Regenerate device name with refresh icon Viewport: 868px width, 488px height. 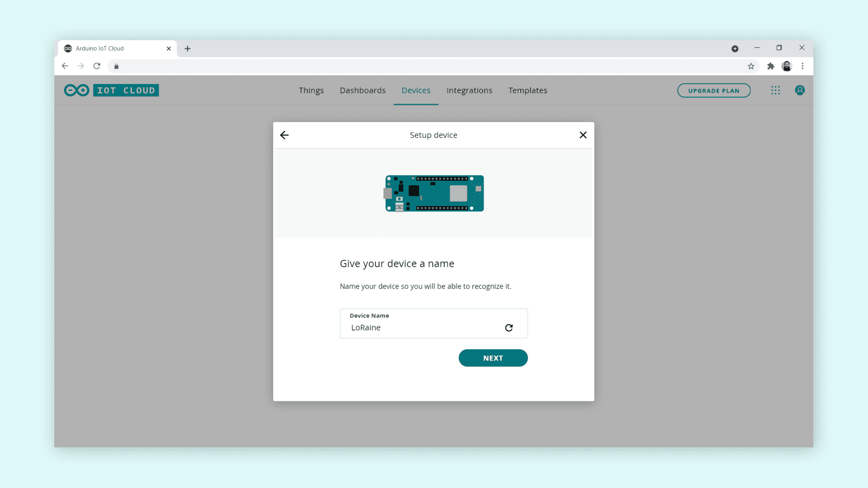click(x=509, y=328)
